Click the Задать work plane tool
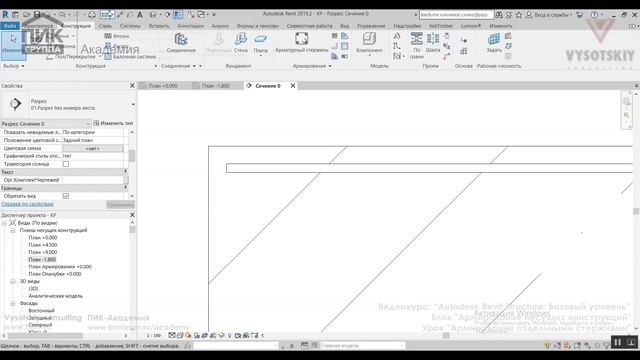Image resolution: width=640 pixels, height=360 pixels. pyautogui.click(x=494, y=43)
